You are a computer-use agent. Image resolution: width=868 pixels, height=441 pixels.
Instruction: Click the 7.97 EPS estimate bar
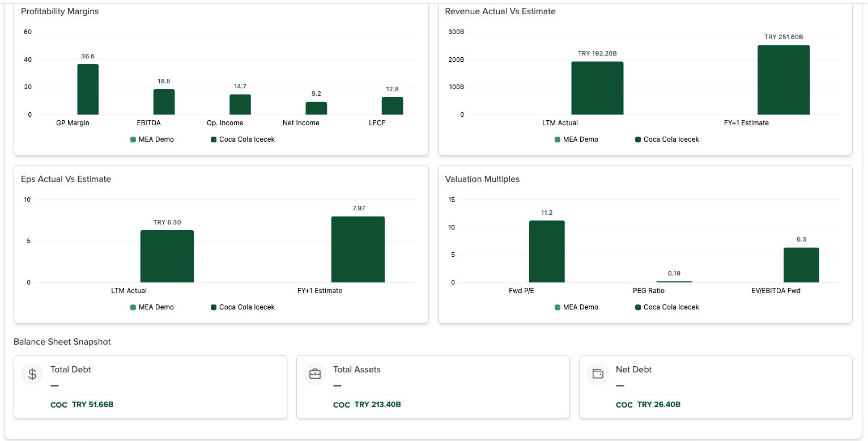click(358, 249)
